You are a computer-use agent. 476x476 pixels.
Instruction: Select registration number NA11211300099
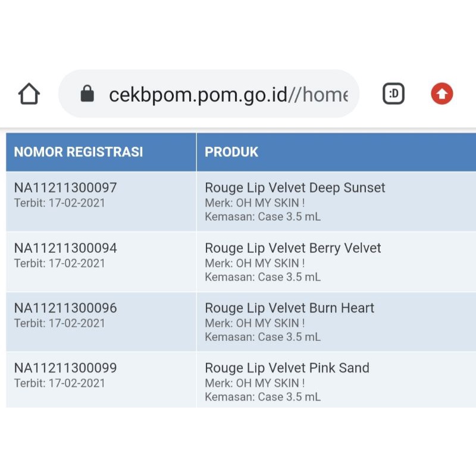click(65, 368)
